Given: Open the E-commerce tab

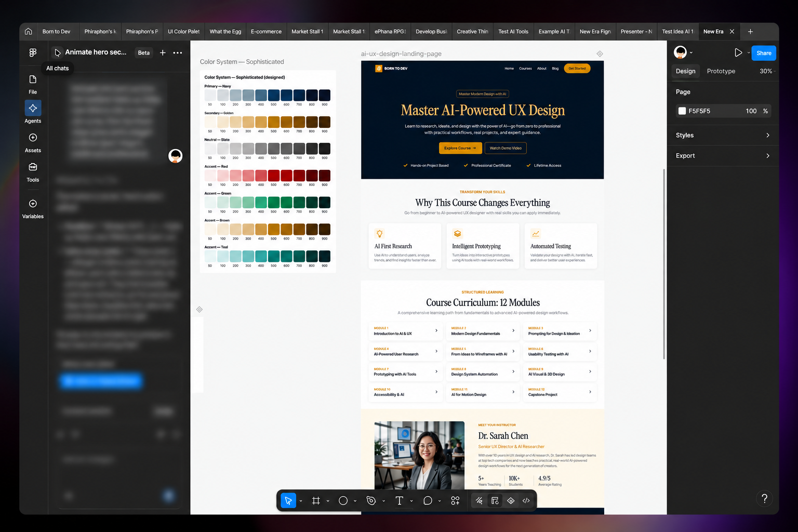Looking at the screenshot, I should tap(266, 31).
